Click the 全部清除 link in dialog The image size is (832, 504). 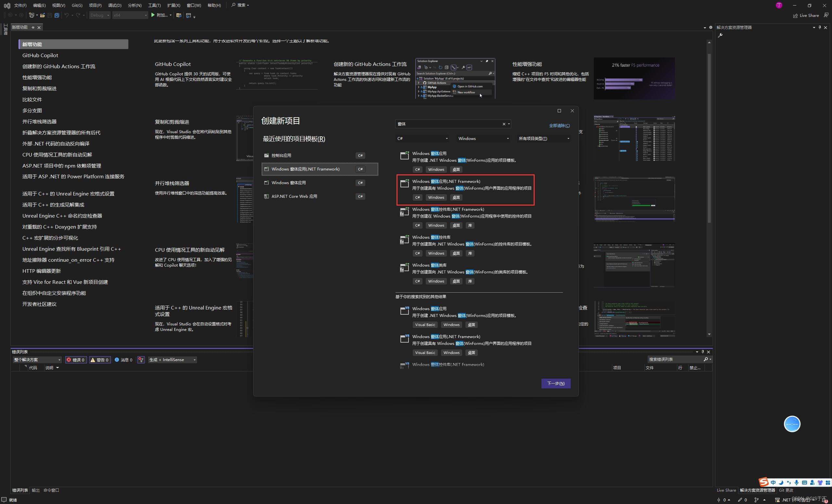tap(560, 126)
